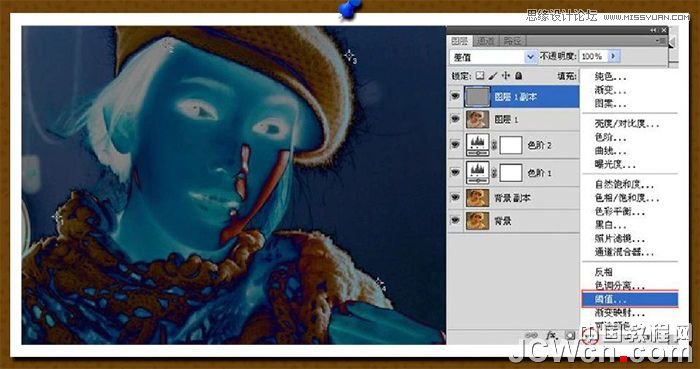Select the layer name 色阶 2

pos(539,145)
